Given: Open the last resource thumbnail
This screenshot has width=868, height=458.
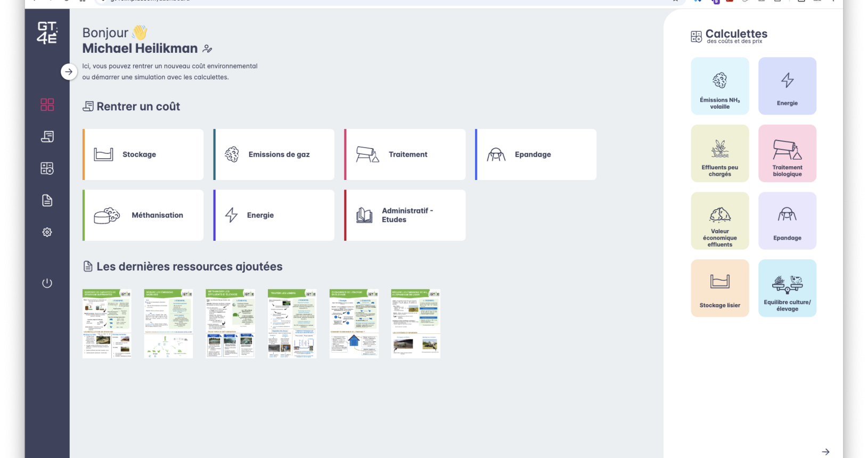Looking at the screenshot, I should pos(415,323).
